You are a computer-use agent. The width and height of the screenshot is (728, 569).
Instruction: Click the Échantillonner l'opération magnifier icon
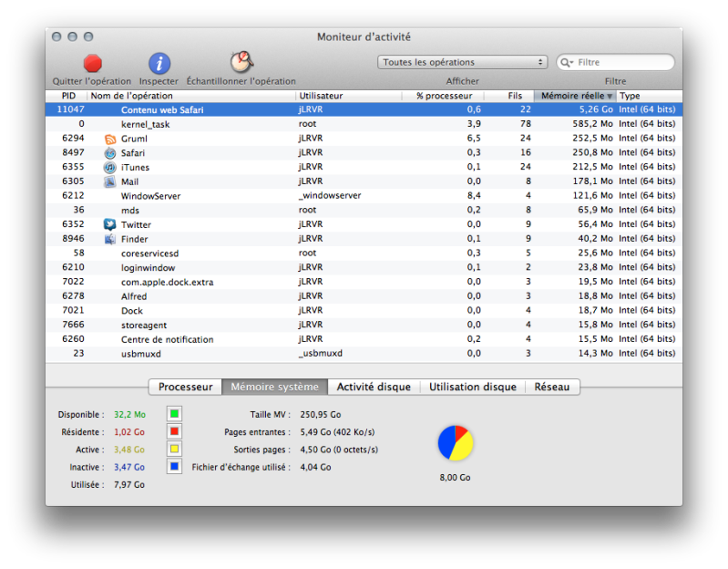(241, 62)
